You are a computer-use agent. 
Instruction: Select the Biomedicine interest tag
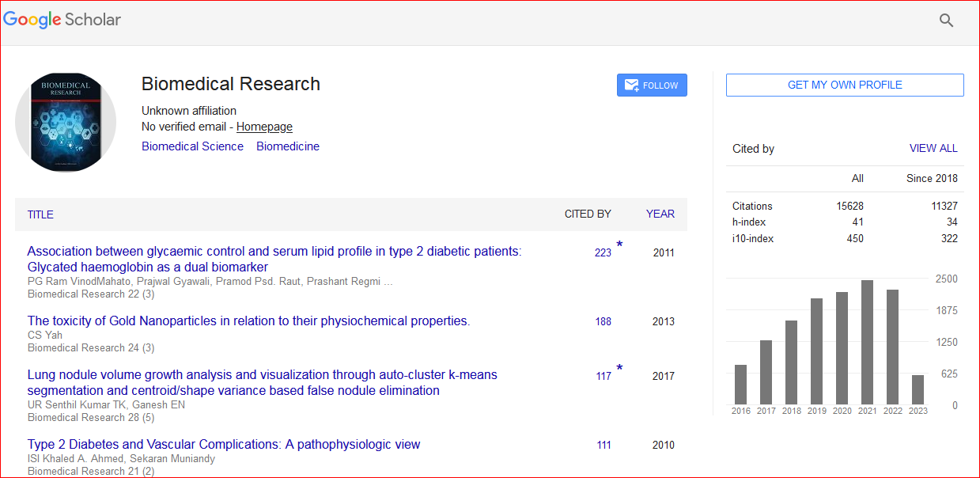[x=288, y=146]
